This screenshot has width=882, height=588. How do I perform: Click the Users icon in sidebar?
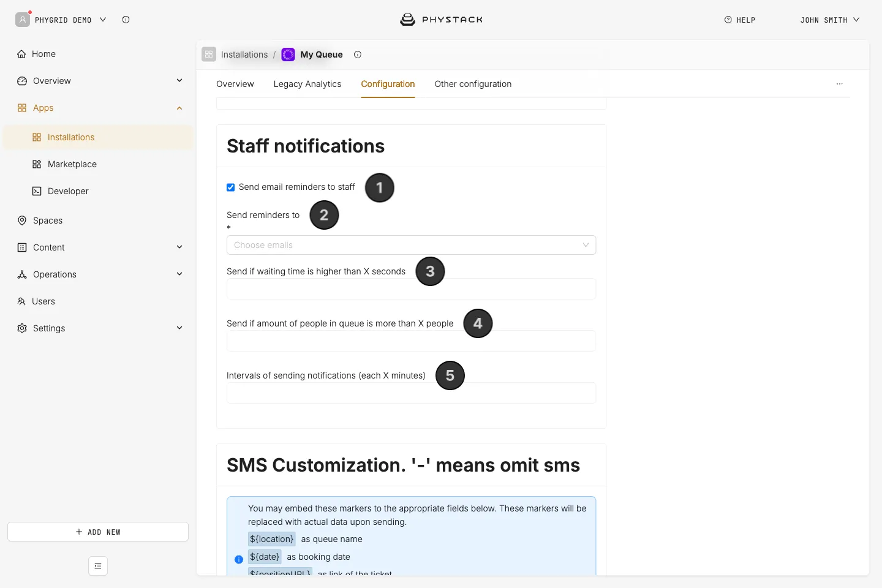pyautogui.click(x=21, y=301)
